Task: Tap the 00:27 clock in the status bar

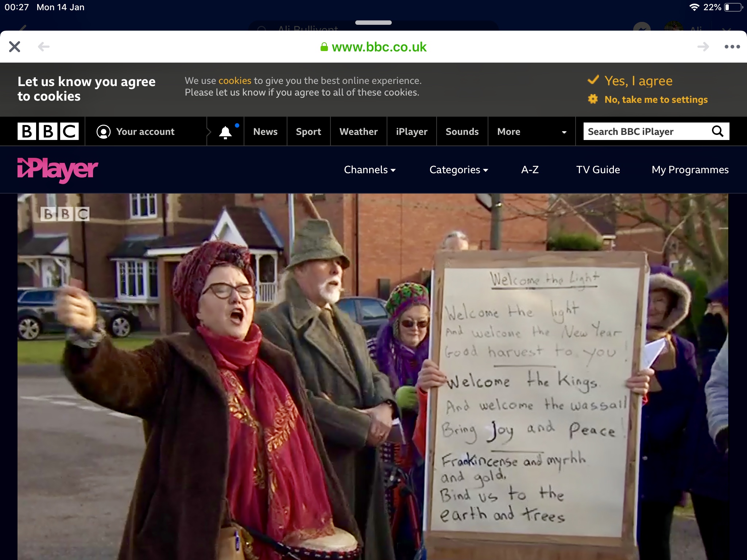Action: click(x=17, y=7)
